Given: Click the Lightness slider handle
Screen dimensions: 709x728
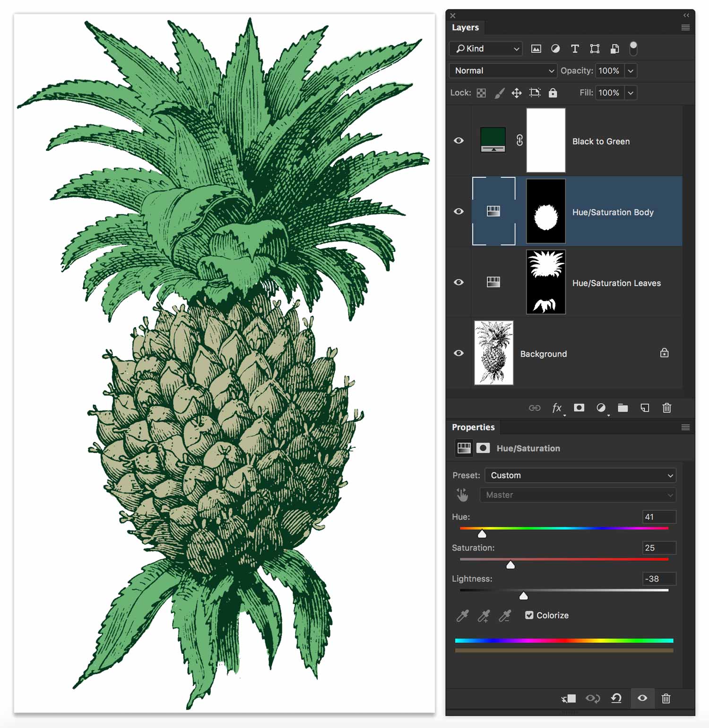Looking at the screenshot, I should (x=524, y=596).
